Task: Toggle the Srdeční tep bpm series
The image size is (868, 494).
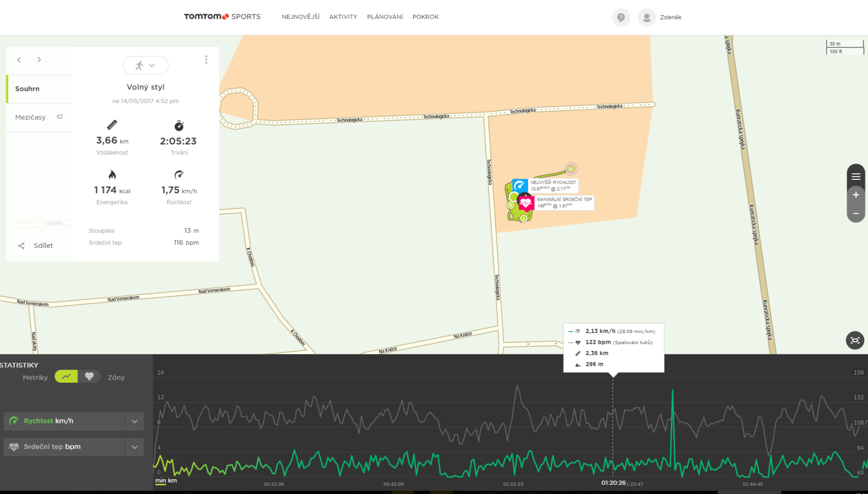Action: (64, 447)
